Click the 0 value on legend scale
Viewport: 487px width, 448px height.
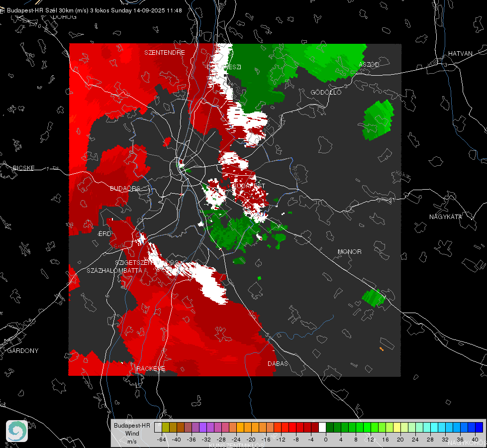coord(325,440)
